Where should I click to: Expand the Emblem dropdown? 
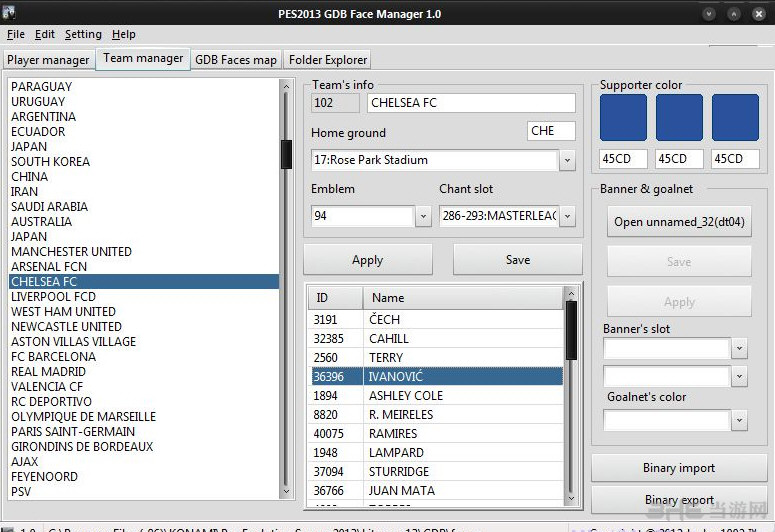click(x=423, y=216)
